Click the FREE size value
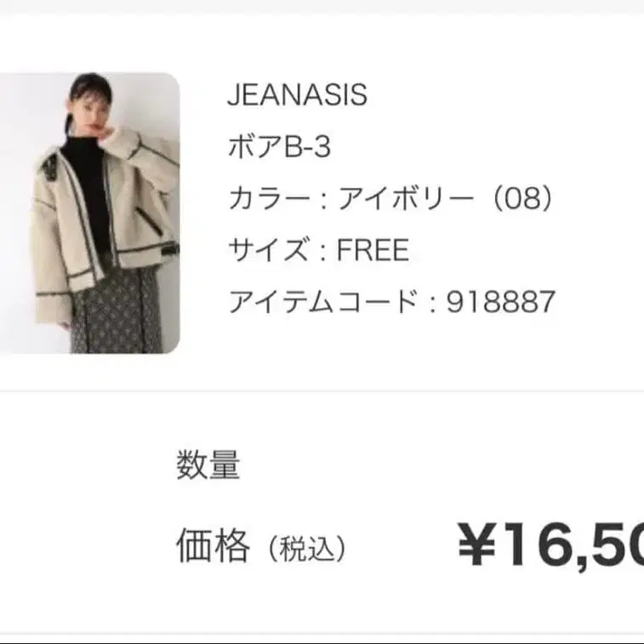Image resolution: width=644 pixels, height=644 pixels. point(373,250)
